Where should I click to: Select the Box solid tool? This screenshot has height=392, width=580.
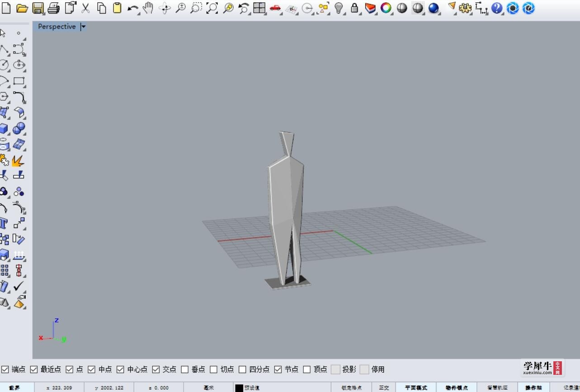coord(4,129)
